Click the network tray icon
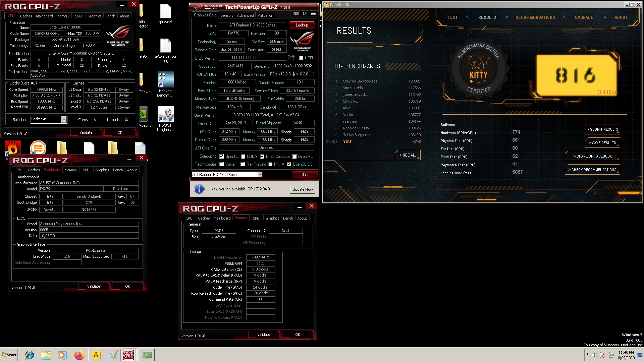Viewport: 644px width, 362px height. tap(611, 355)
